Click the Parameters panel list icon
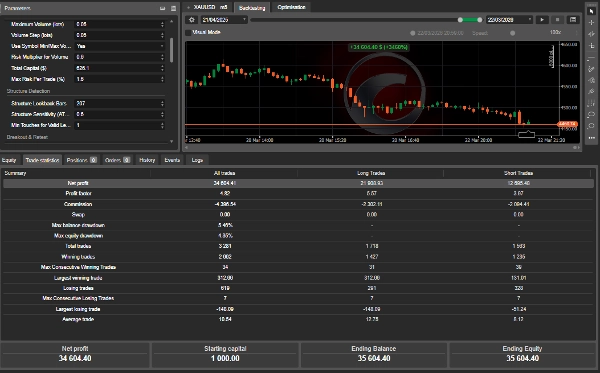This screenshot has height=373, width=600. click(173, 8)
